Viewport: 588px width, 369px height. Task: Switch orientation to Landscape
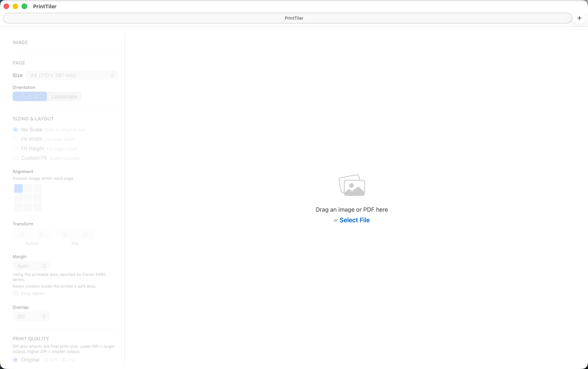(64, 97)
